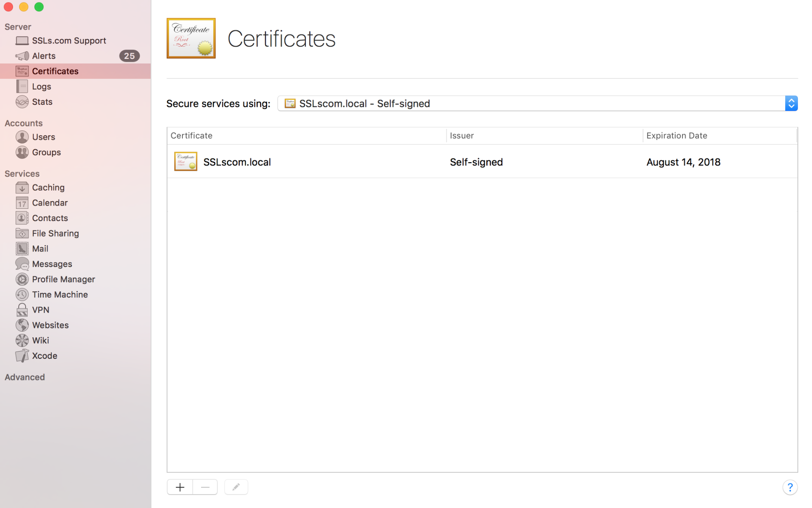Select the SSLscom.local certificate name
Screen dimensions: 812x508
(x=237, y=162)
